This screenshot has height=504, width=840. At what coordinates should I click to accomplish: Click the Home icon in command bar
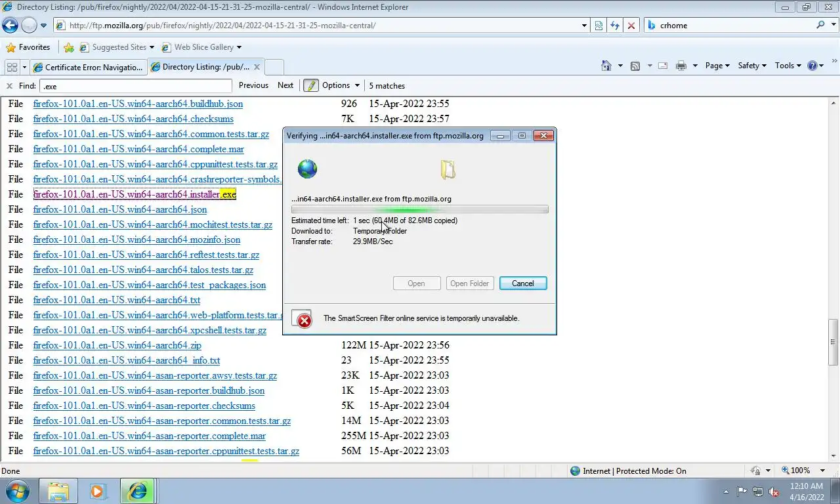point(606,66)
